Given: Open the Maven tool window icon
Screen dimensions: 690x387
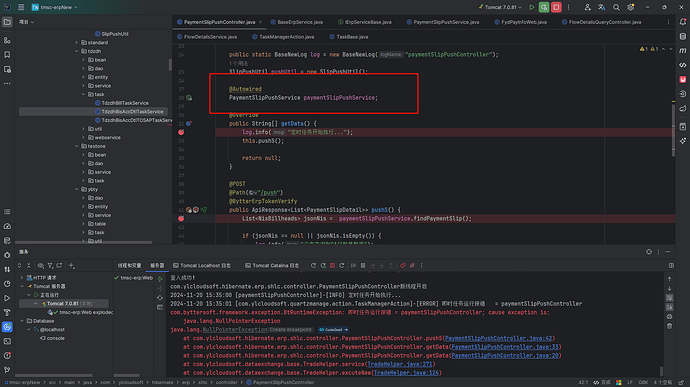Looking at the screenshot, I should pos(683,51).
